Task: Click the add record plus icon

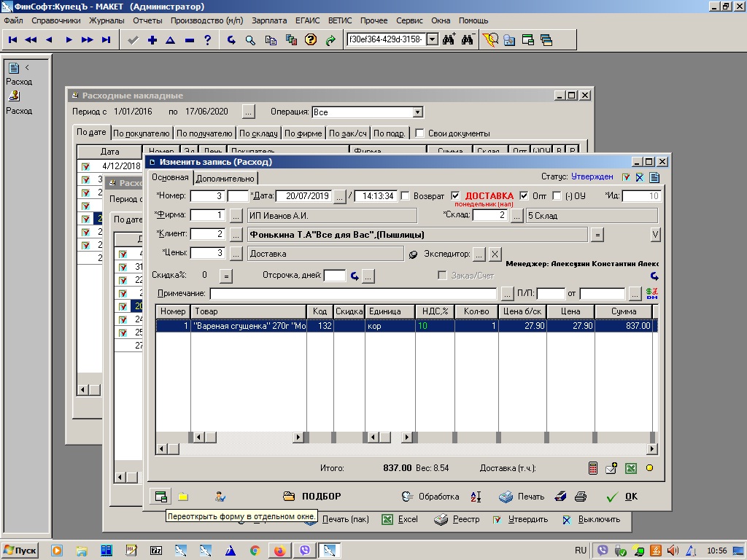Action: (152, 40)
